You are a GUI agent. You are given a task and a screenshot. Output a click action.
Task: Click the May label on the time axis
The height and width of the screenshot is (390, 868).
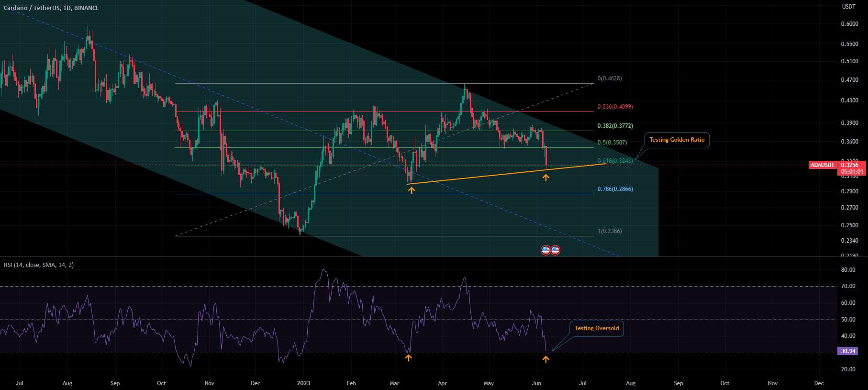tap(489, 383)
